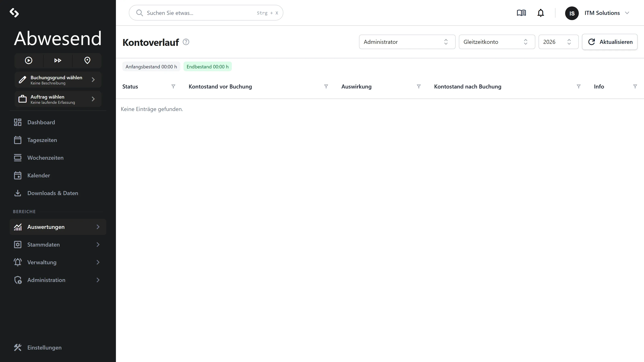This screenshot has width=644, height=362.
Task: Filter the Kontostand nach Buchung column
Action: 579,86
